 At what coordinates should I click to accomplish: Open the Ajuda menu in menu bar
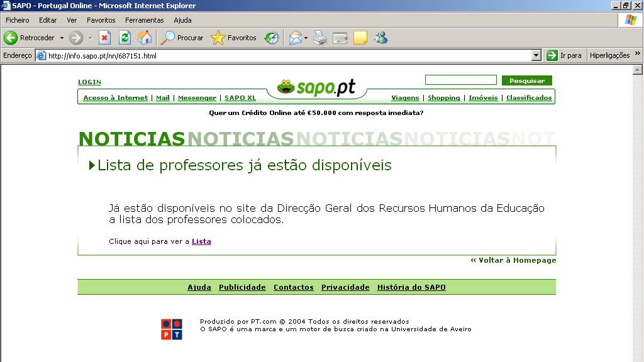[182, 20]
